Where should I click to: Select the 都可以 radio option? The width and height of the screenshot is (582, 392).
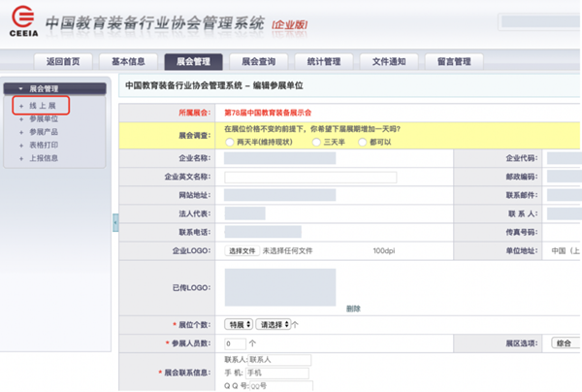pos(363,142)
